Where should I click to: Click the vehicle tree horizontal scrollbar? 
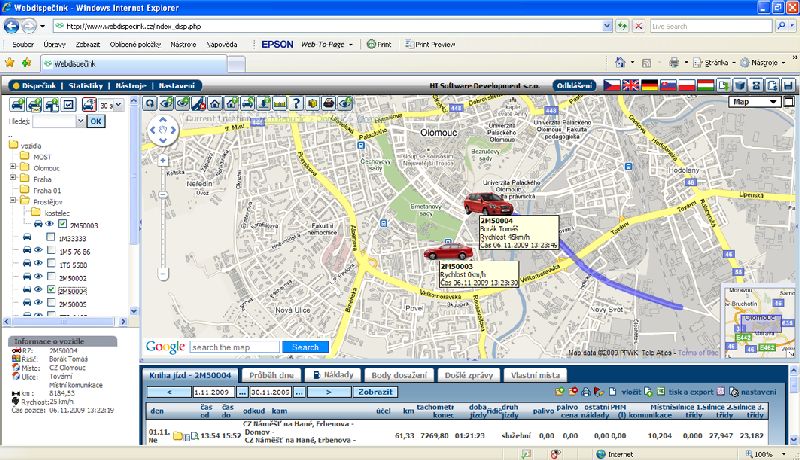(x=64, y=322)
